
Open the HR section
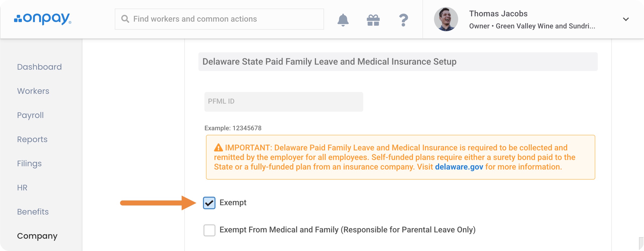point(22,188)
